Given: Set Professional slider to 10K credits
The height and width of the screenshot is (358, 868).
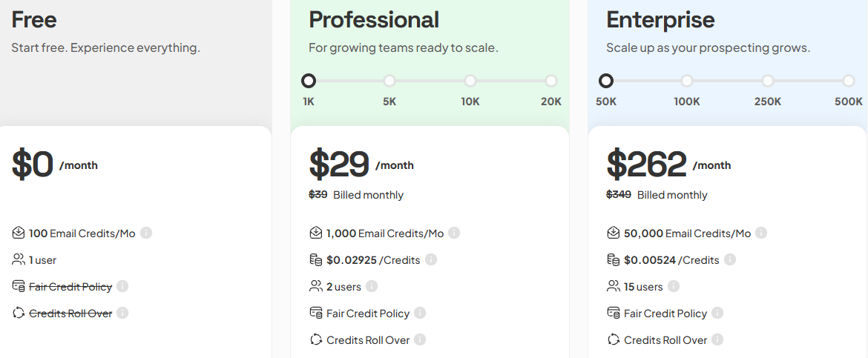Looking at the screenshot, I should pyautogui.click(x=470, y=81).
